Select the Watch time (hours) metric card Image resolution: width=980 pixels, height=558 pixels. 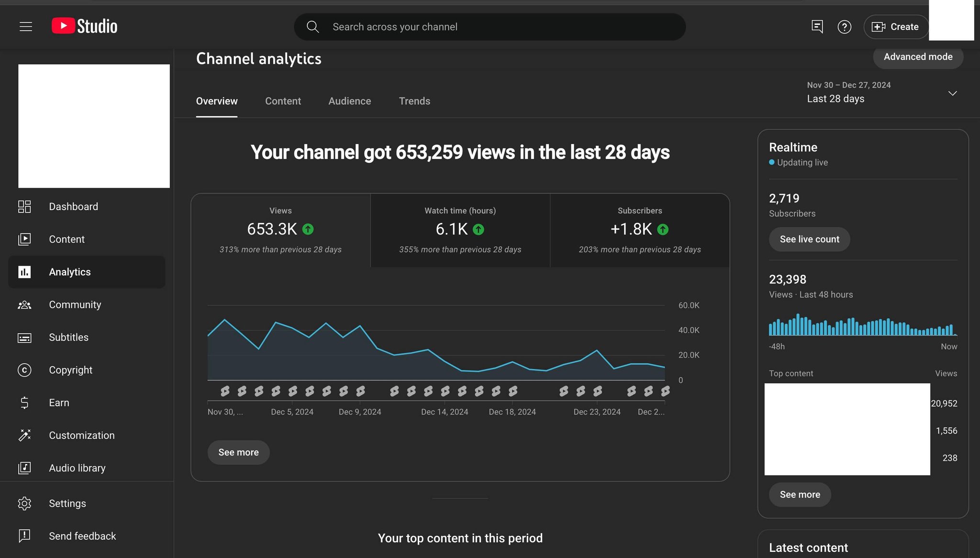[x=460, y=230]
